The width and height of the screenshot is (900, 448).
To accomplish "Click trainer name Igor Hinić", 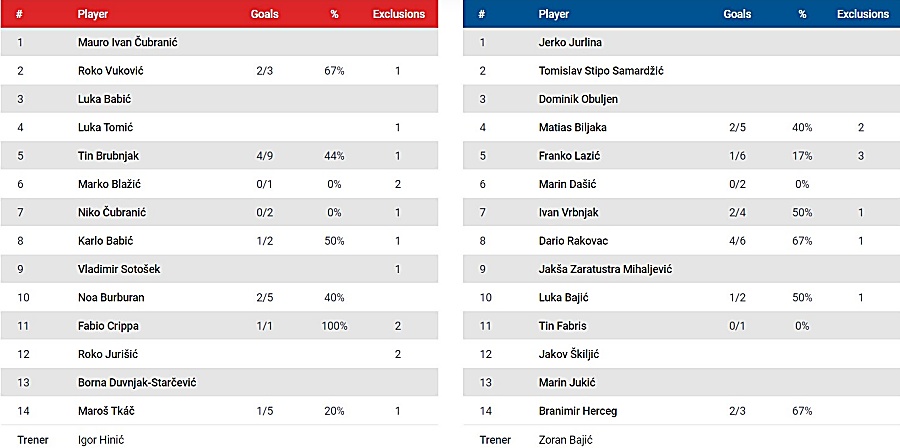I will coord(101,440).
